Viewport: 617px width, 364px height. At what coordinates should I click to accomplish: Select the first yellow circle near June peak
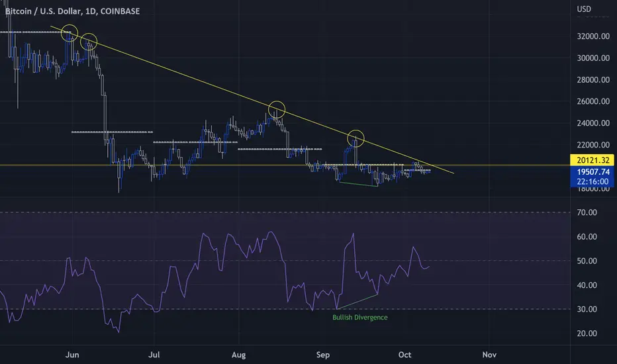point(70,33)
